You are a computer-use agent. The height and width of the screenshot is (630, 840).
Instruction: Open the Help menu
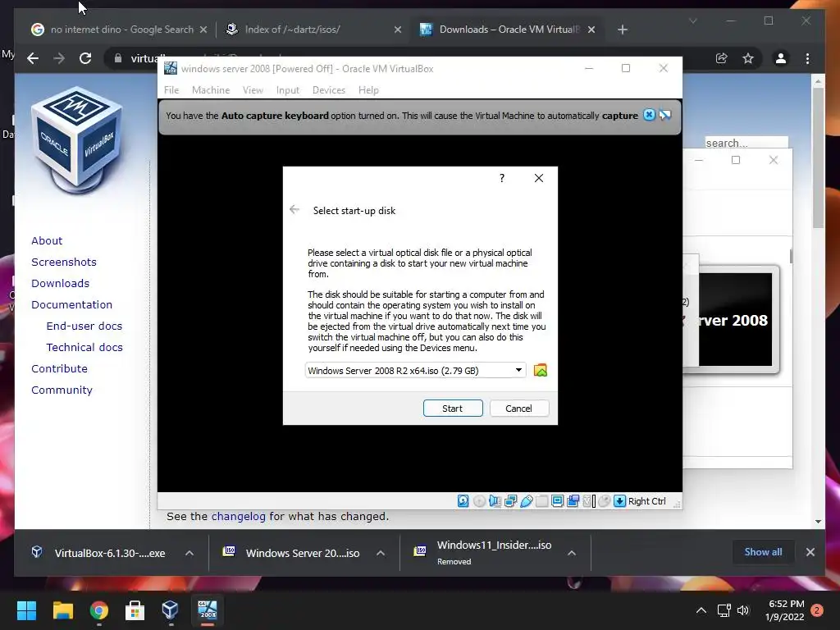click(x=368, y=90)
